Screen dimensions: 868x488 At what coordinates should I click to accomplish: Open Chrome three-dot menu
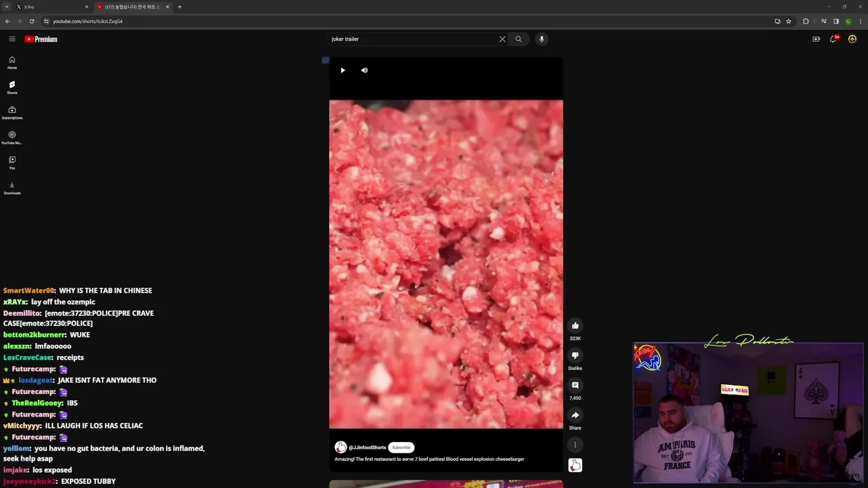tap(859, 21)
